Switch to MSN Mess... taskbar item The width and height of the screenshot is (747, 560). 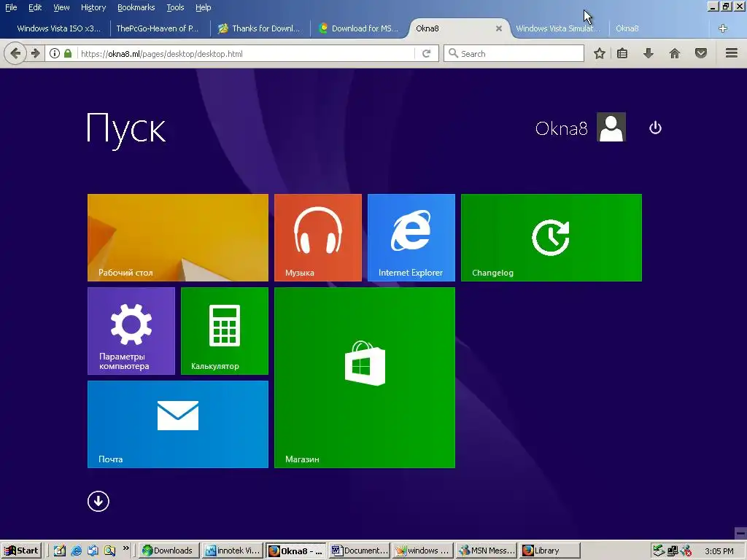point(487,551)
